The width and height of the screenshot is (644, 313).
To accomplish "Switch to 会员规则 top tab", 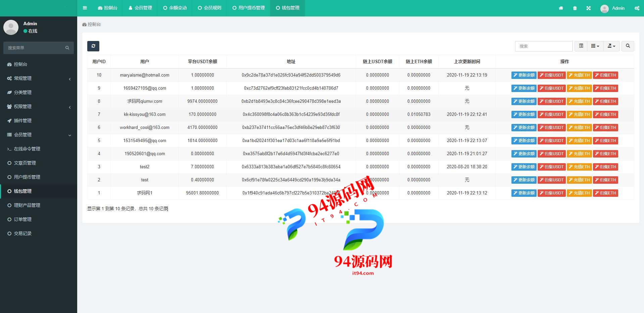I will coord(209,8).
